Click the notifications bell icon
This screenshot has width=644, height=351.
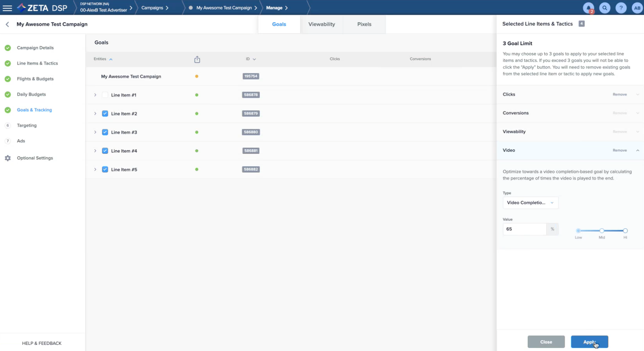(588, 8)
